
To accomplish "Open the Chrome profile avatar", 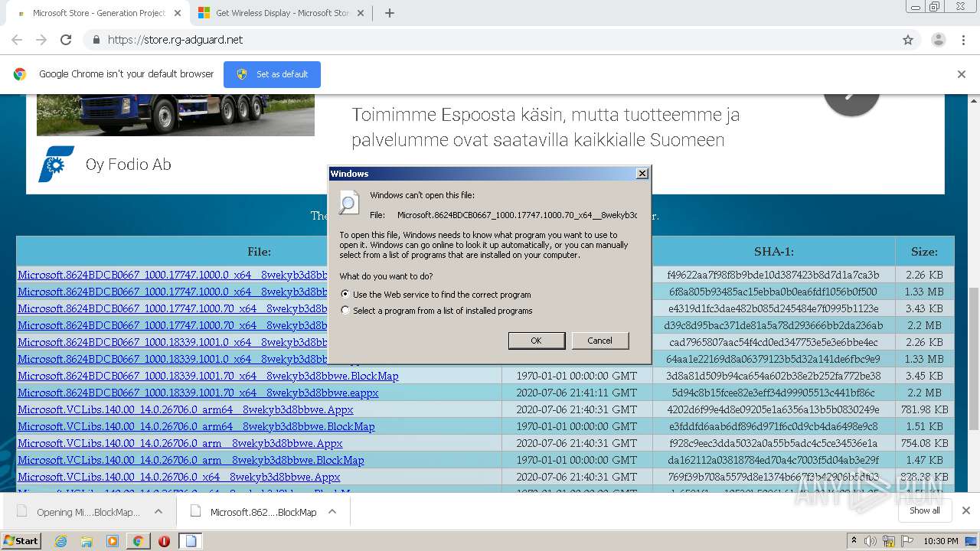I will [938, 40].
